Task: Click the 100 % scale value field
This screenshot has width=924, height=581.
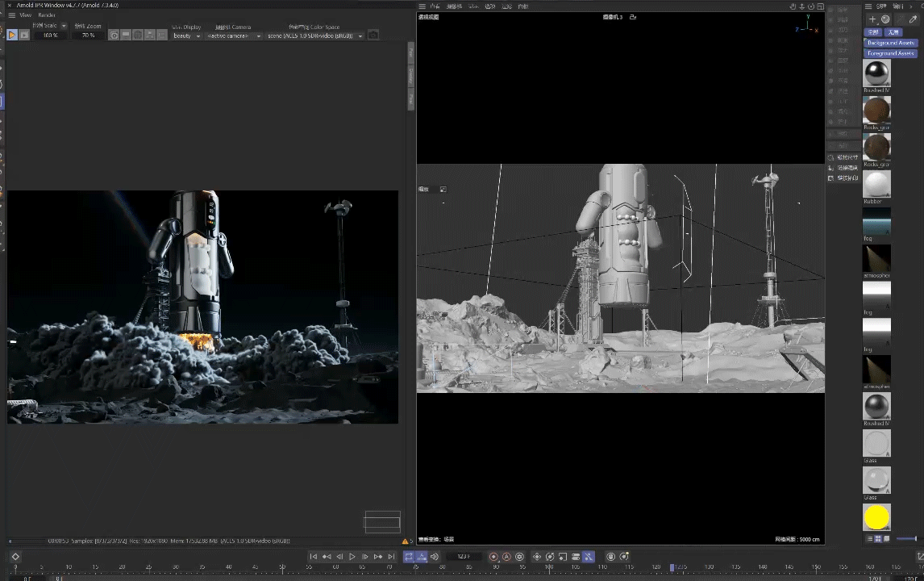Action: [50, 36]
